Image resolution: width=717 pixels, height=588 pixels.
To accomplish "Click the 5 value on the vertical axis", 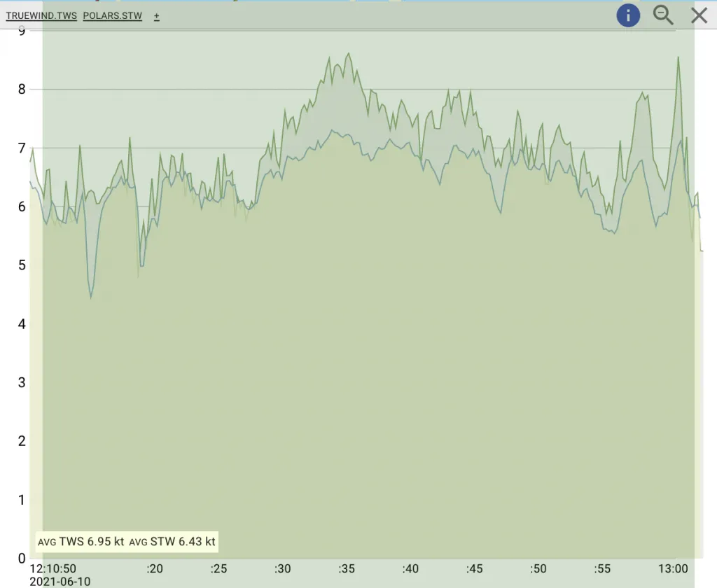I will pyautogui.click(x=22, y=265).
